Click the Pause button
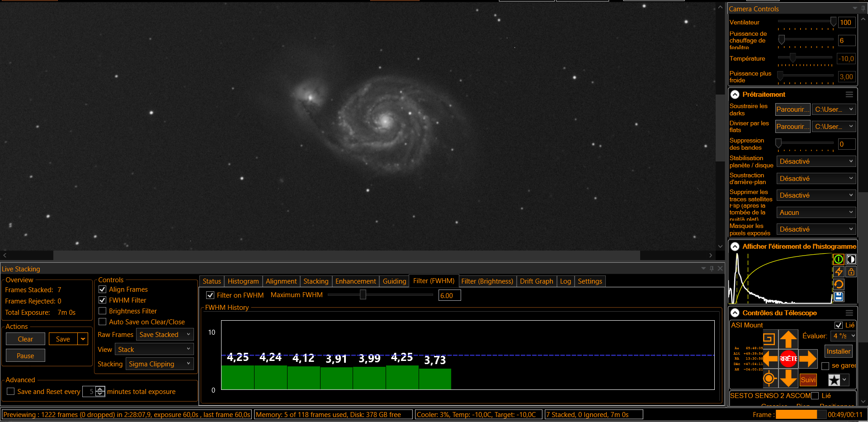 (25, 356)
